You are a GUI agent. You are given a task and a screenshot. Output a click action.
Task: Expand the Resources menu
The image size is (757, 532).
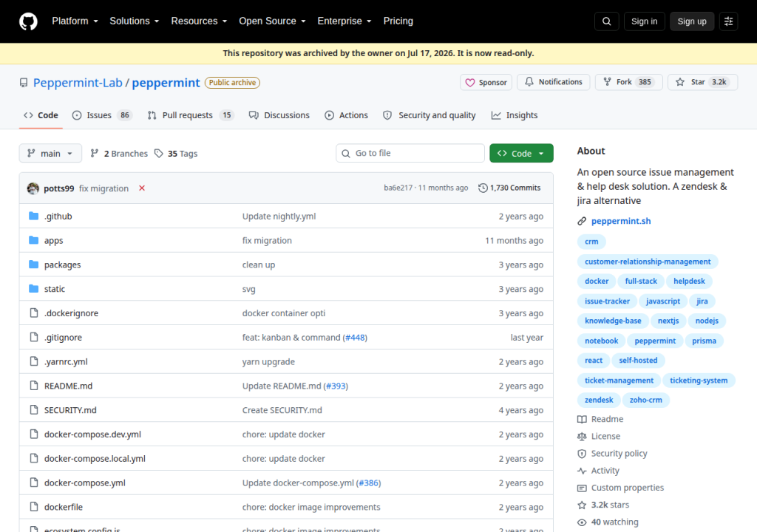199,21
